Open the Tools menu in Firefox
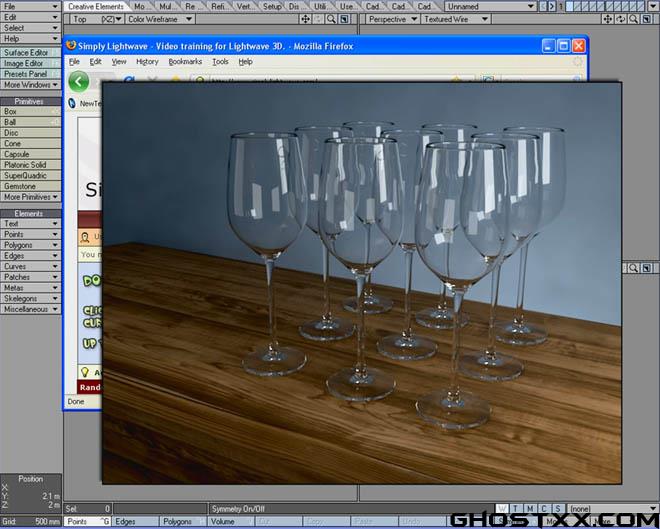The width and height of the screenshot is (660, 529). (220, 61)
